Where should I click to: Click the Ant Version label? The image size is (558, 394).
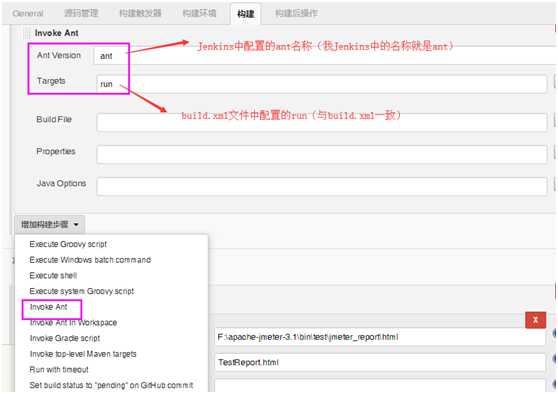(x=59, y=55)
